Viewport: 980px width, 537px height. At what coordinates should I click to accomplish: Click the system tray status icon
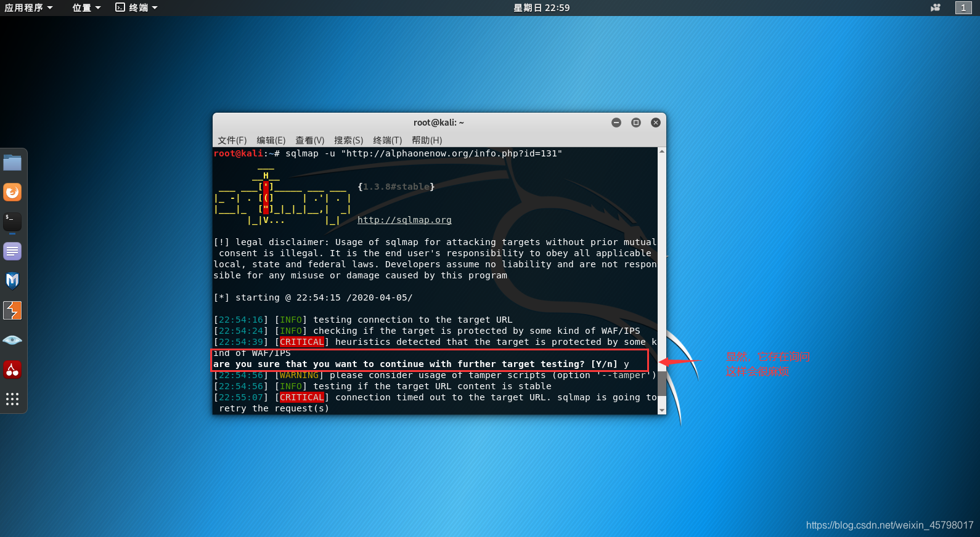click(936, 7)
